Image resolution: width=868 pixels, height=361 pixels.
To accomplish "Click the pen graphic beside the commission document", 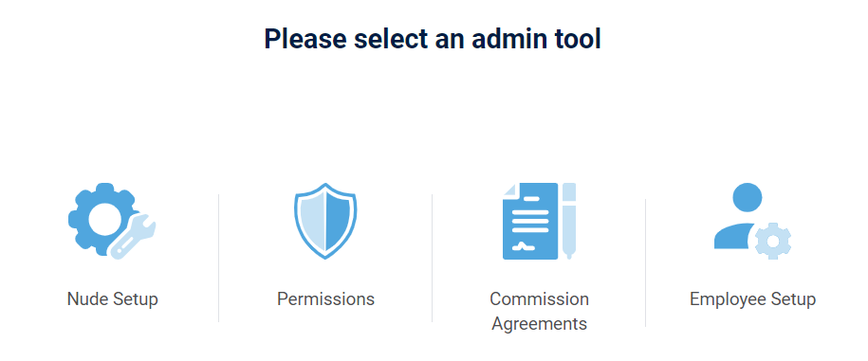I will [x=569, y=221].
